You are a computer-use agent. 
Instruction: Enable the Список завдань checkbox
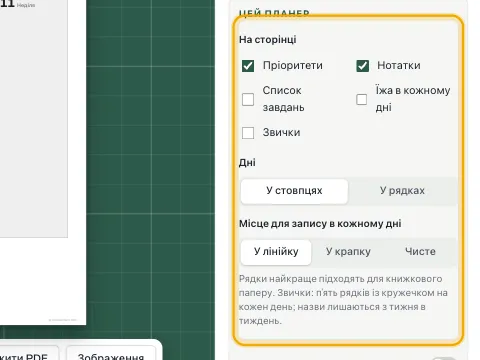248,99
